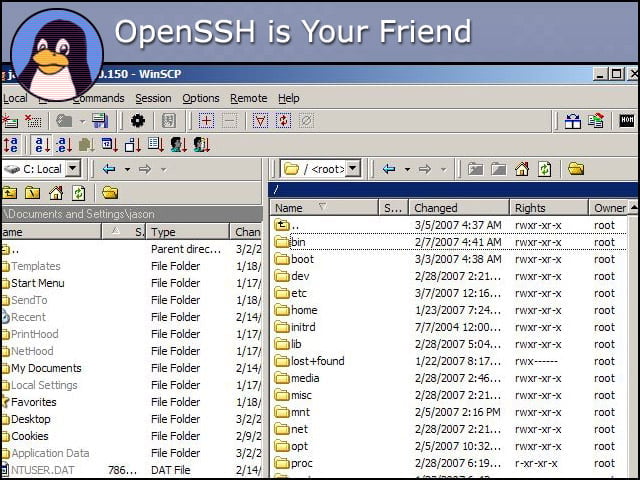Go to local parent directory icon

[10, 193]
